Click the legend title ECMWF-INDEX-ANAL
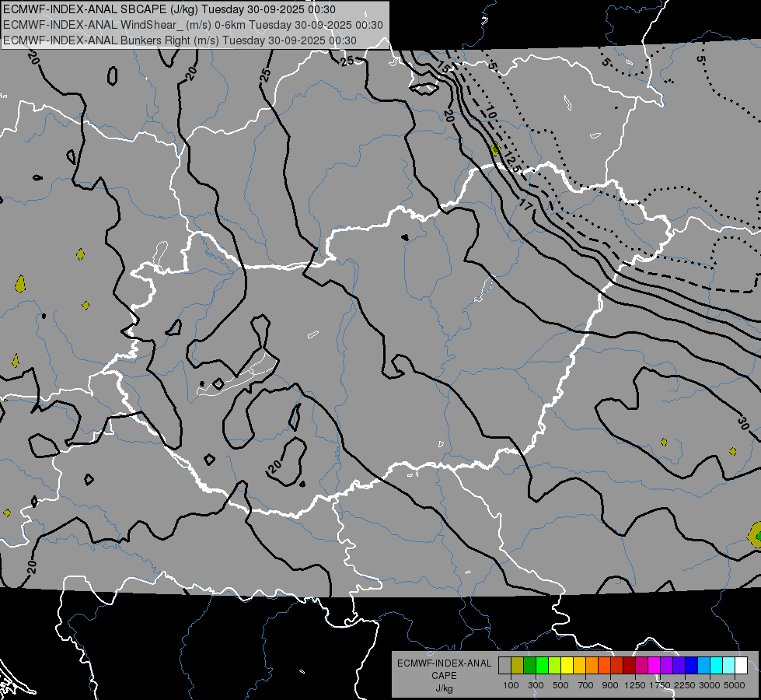This screenshot has height=700, width=761. [444, 663]
